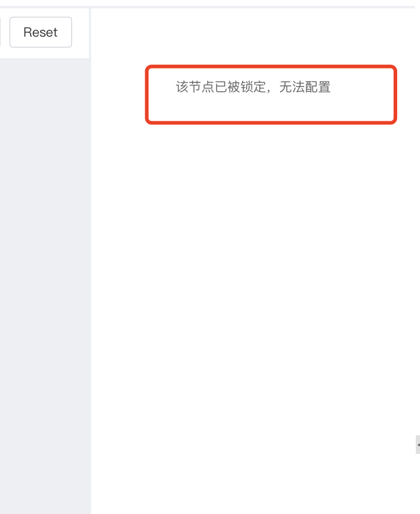Click the text "该节点已被锁定"
The height and width of the screenshot is (514, 420).
pyautogui.click(x=221, y=87)
